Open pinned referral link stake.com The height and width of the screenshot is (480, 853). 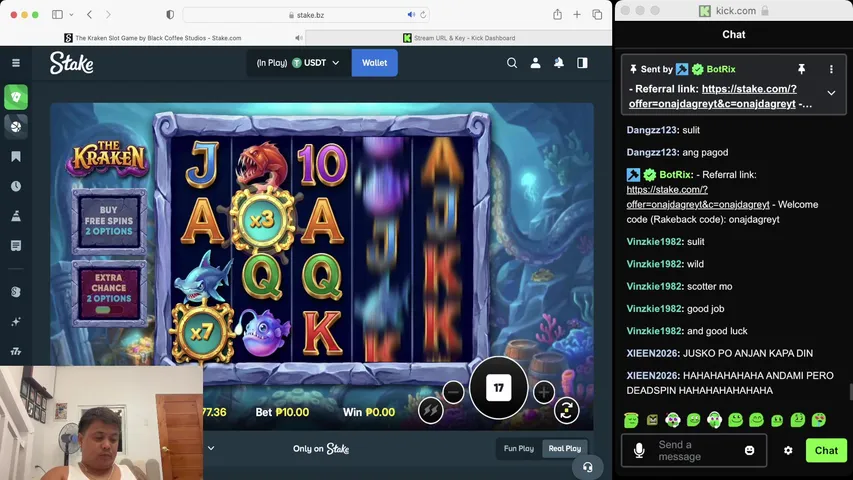[713, 96]
